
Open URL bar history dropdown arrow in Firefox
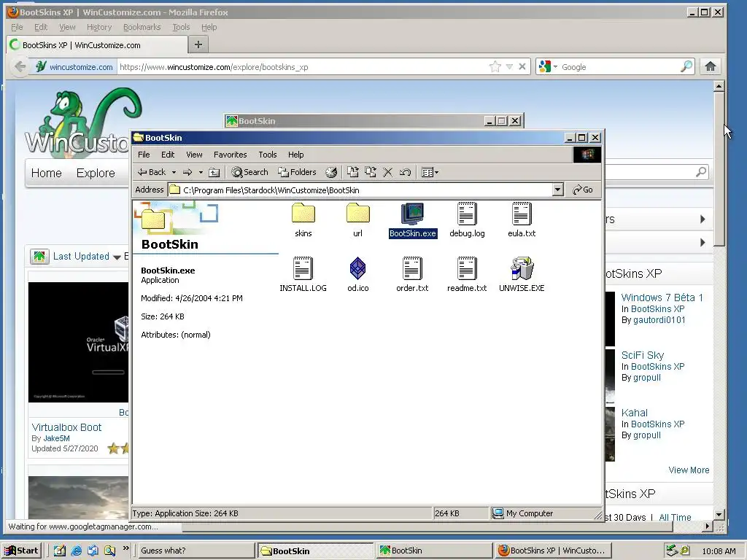pos(509,66)
